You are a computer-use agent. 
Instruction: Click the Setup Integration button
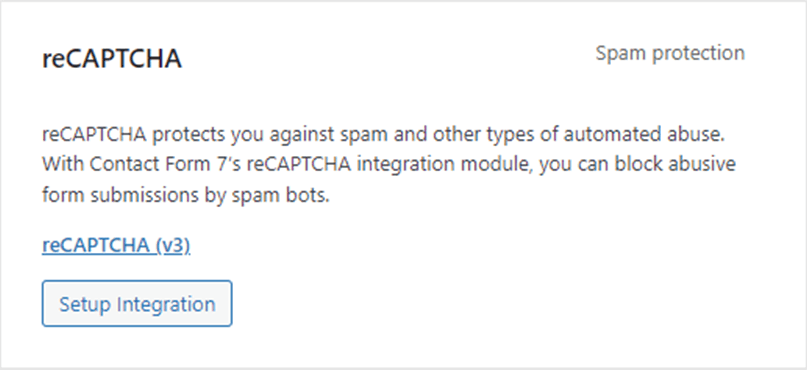[137, 304]
